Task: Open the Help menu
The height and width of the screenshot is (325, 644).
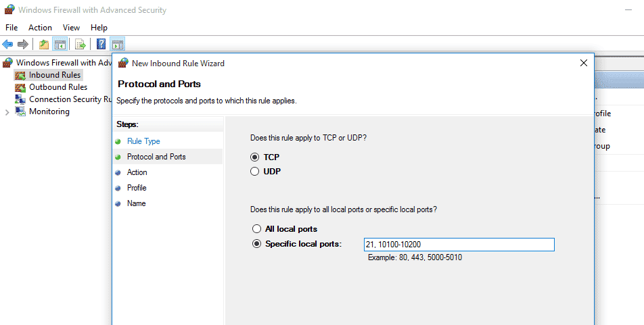Action: [x=99, y=28]
